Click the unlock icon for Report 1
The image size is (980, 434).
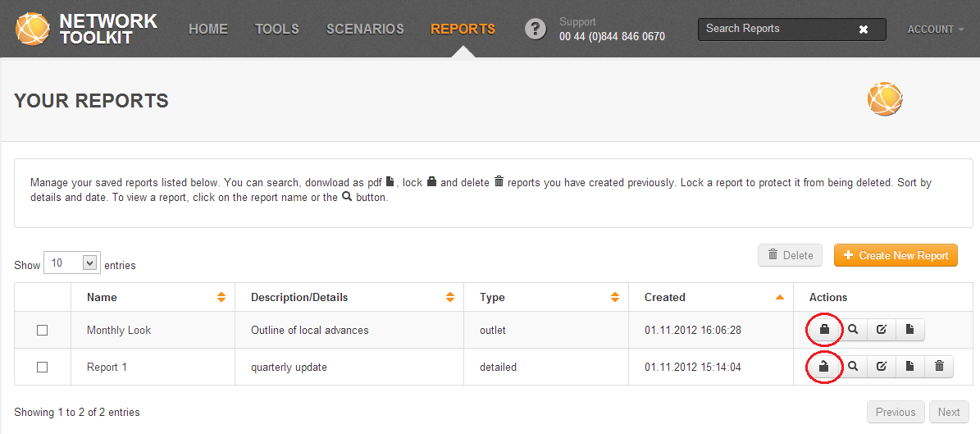coord(824,367)
